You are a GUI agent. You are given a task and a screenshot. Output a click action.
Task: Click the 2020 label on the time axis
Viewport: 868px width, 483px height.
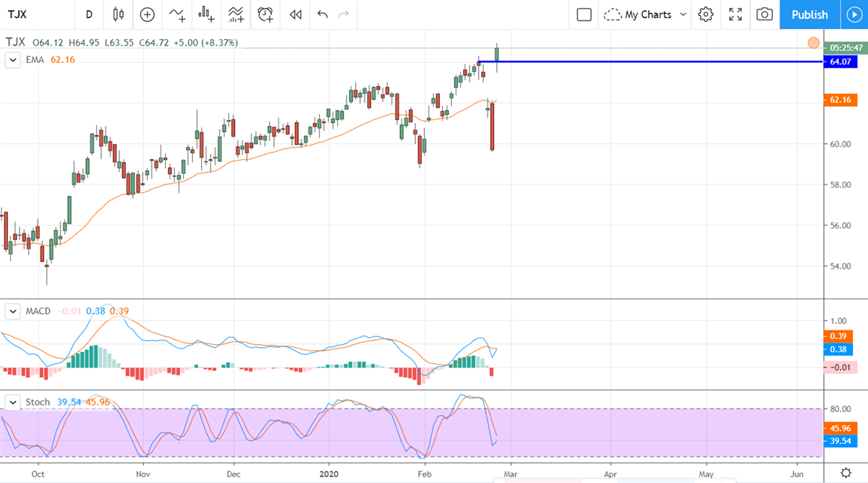pos(329,474)
